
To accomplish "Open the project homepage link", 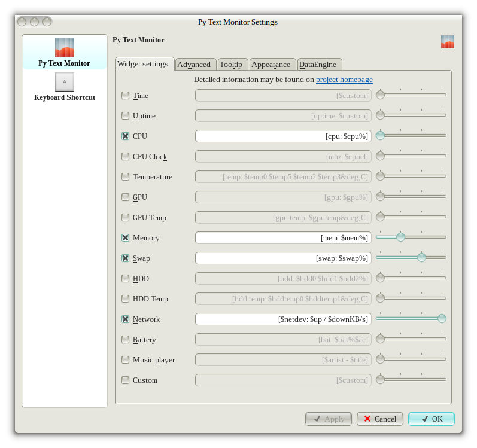I will pyautogui.click(x=344, y=80).
